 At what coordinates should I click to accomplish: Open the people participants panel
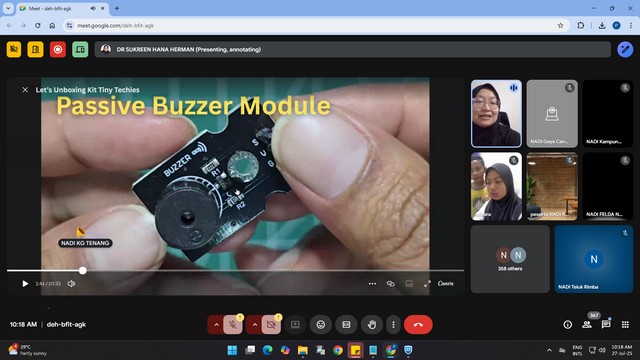(587, 324)
